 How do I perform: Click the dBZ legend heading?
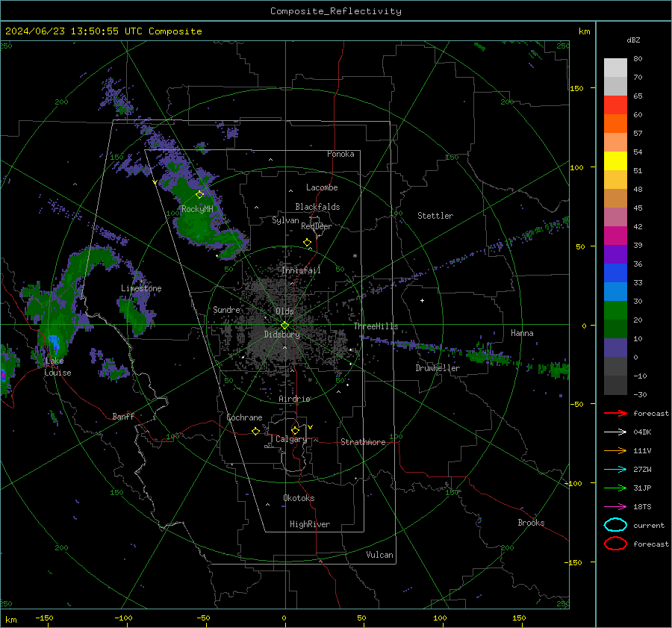(633, 40)
